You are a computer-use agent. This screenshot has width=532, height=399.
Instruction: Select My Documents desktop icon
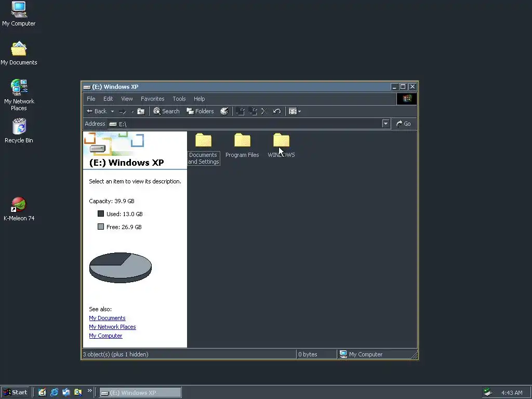(x=19, y=54)
